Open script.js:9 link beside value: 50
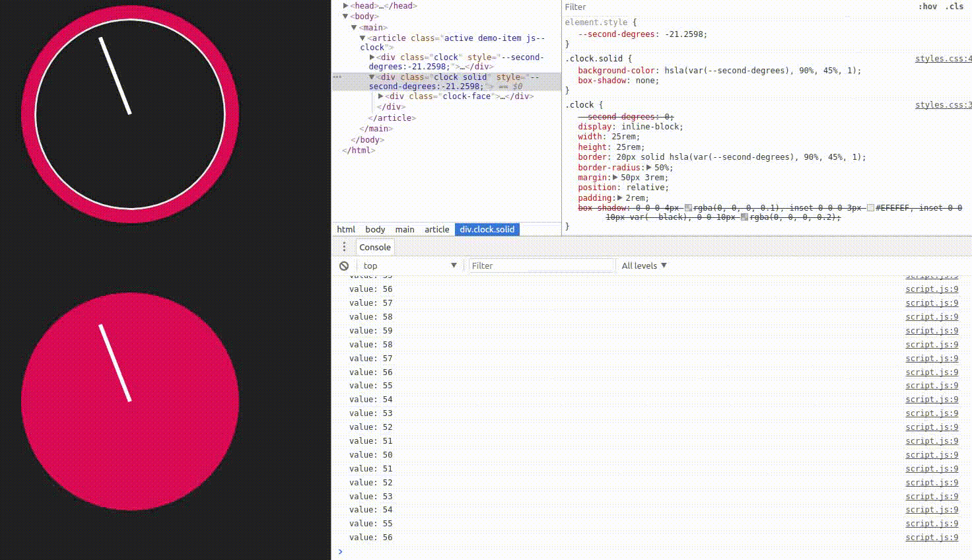 tap(932, 455)
